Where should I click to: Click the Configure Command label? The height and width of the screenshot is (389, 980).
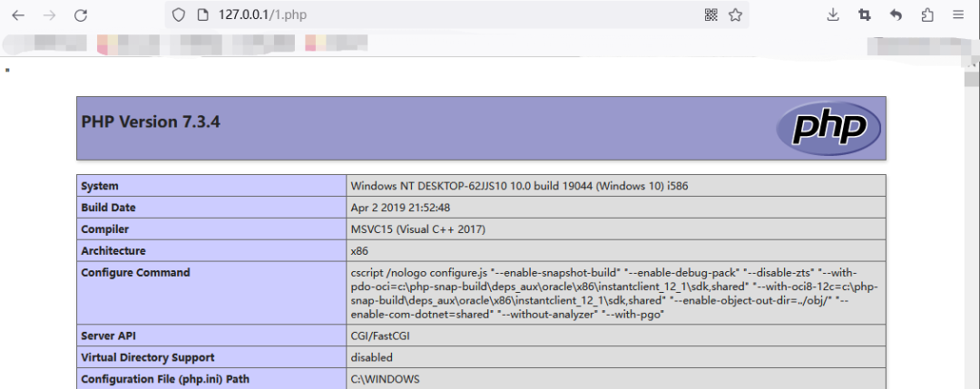point(135,273)
